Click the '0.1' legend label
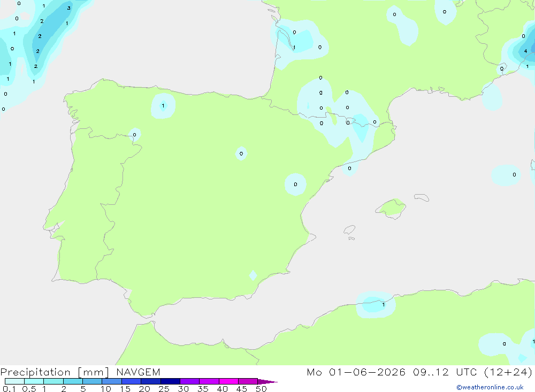 pyautogui.click(x=9, y=389)
